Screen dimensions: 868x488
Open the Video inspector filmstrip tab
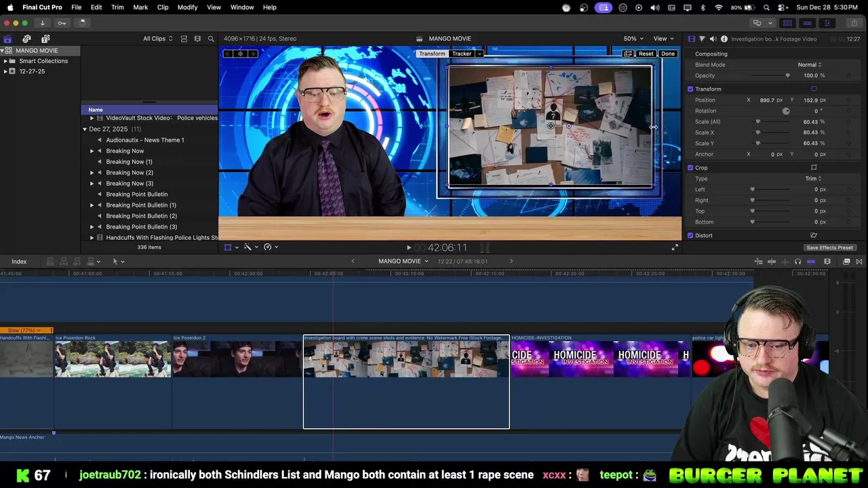[x=691, y=39]
